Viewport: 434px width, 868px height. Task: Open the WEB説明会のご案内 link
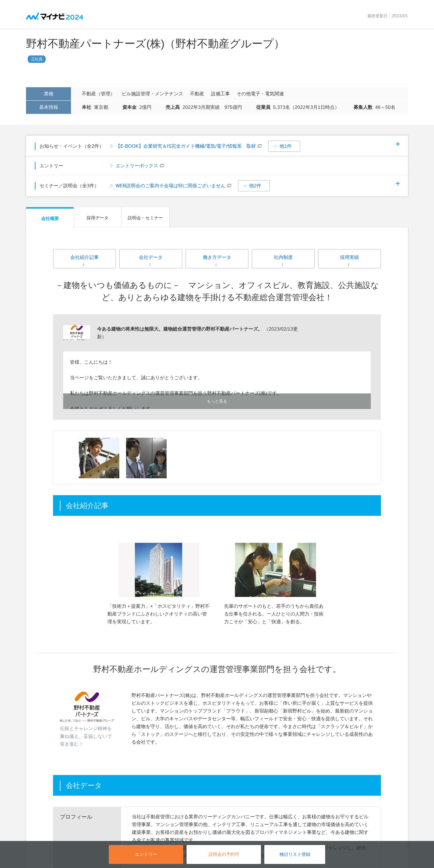170,186
